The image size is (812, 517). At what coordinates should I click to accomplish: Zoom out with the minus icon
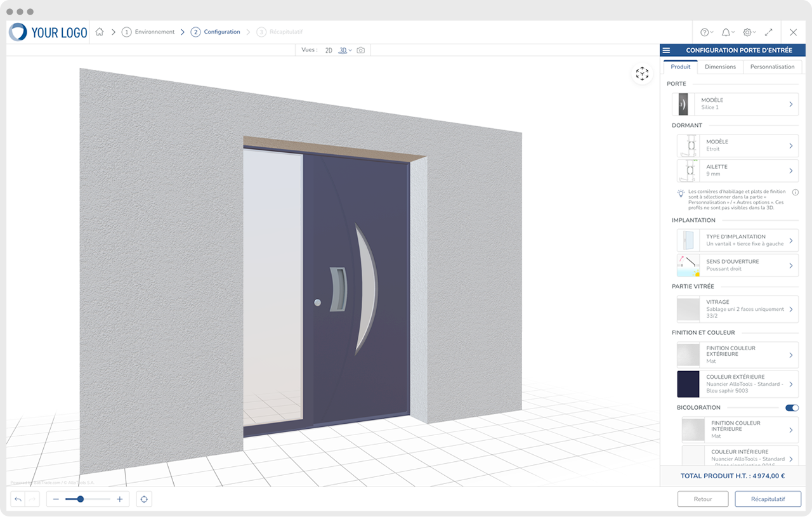click(56, 499)
